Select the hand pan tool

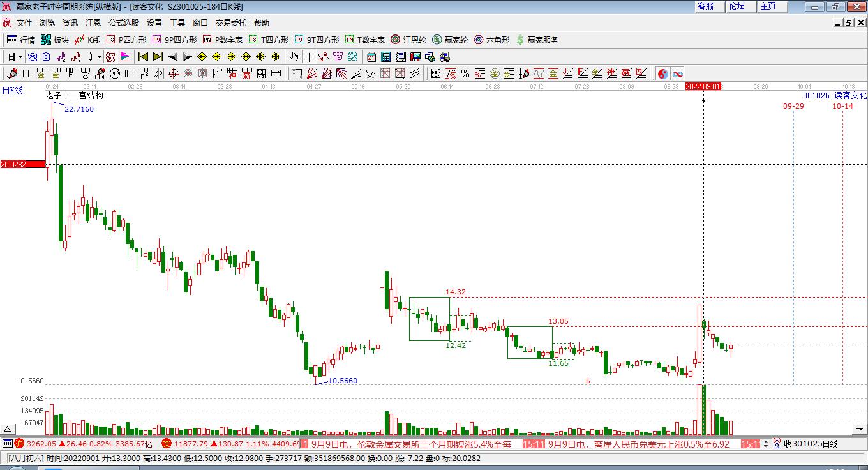(294, 57)
